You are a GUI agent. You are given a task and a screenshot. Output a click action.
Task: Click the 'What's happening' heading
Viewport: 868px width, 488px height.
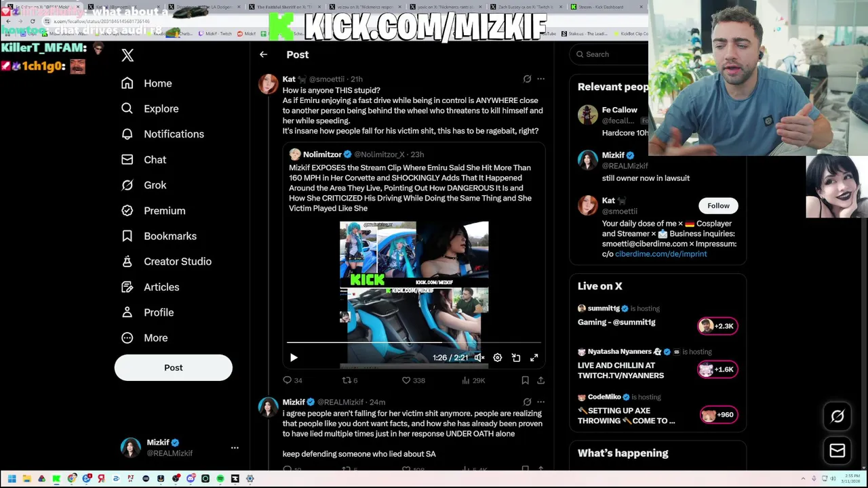(x=623, y=453)
